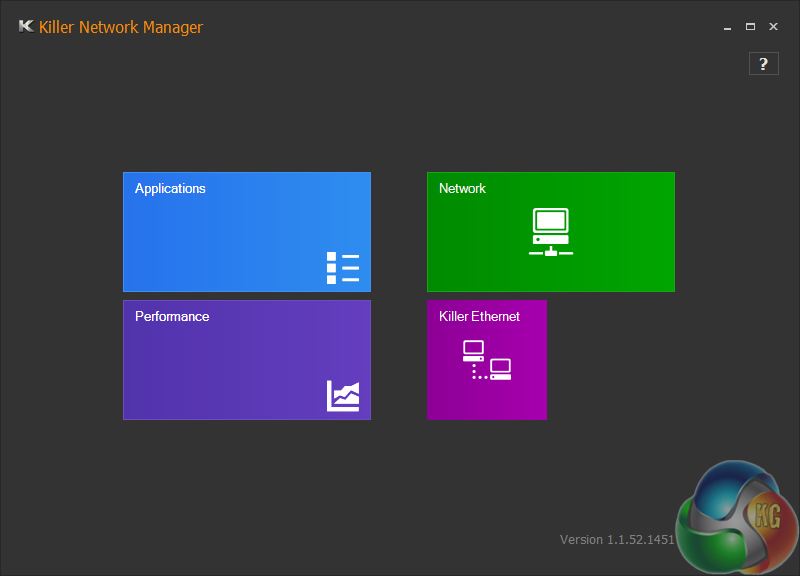Open the Killer Ethernet tile
Screen dimensions: 800x576
(x=487, y=360)
